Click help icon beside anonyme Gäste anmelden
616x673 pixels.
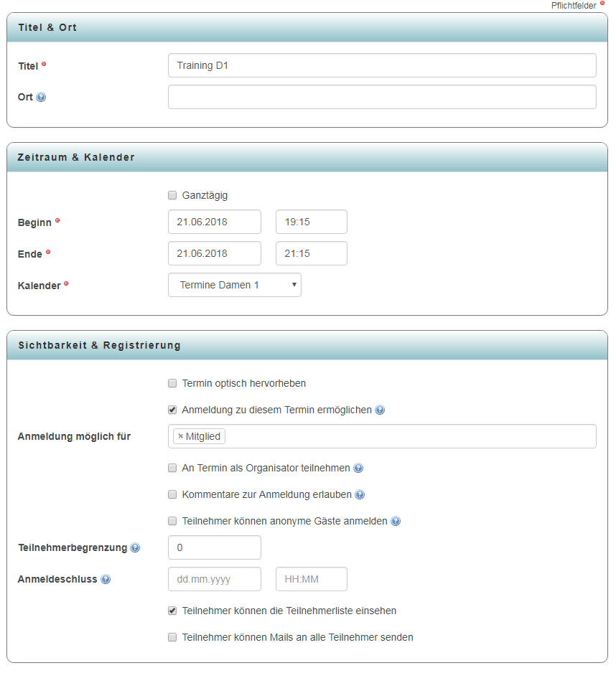pos(395,522)
